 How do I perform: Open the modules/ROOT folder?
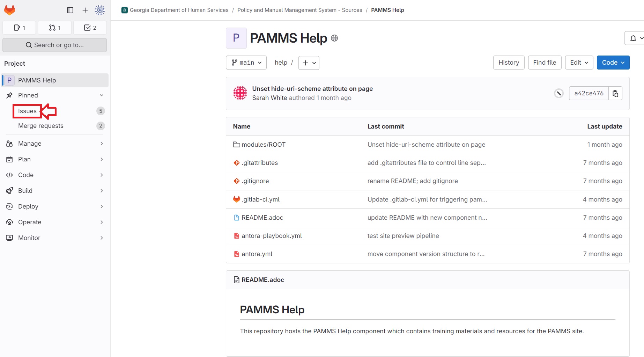(x=264, y=145)
